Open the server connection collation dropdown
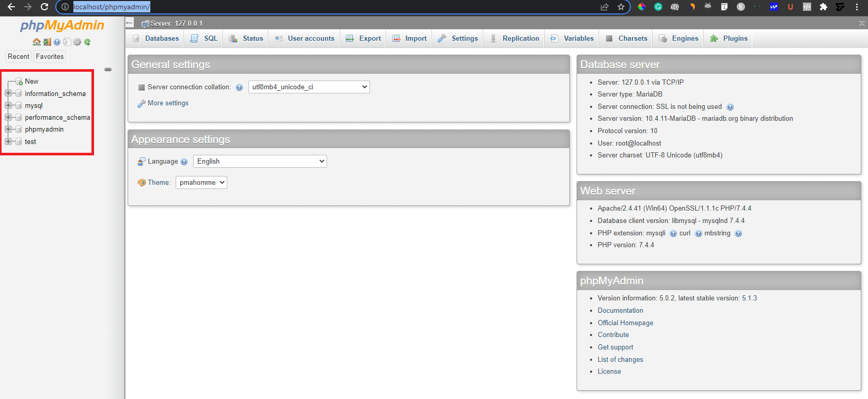Screen dimensions: 868x399 [x=309, y=87]
